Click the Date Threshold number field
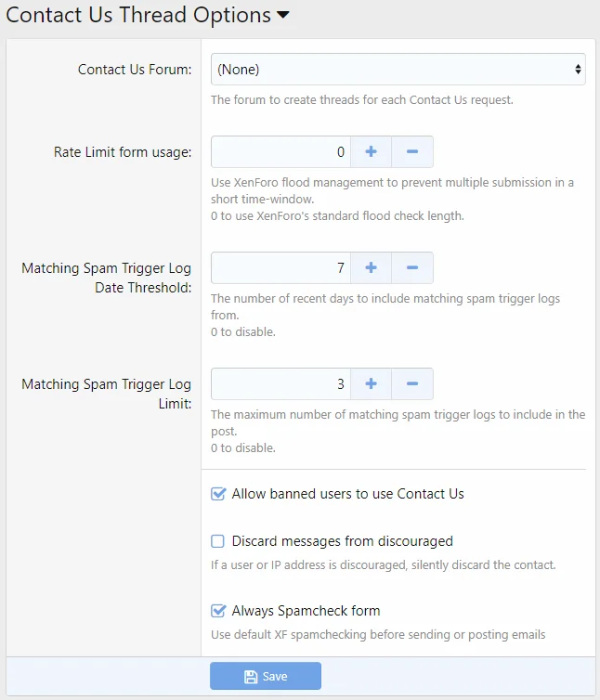 coord(280,267)
